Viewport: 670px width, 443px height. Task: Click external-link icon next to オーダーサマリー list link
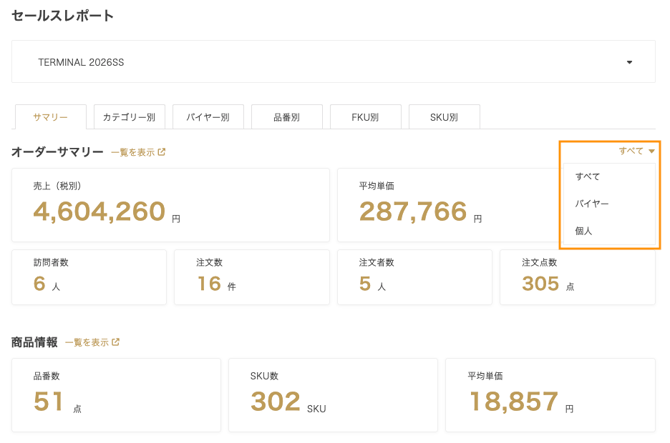pos(162,153)
